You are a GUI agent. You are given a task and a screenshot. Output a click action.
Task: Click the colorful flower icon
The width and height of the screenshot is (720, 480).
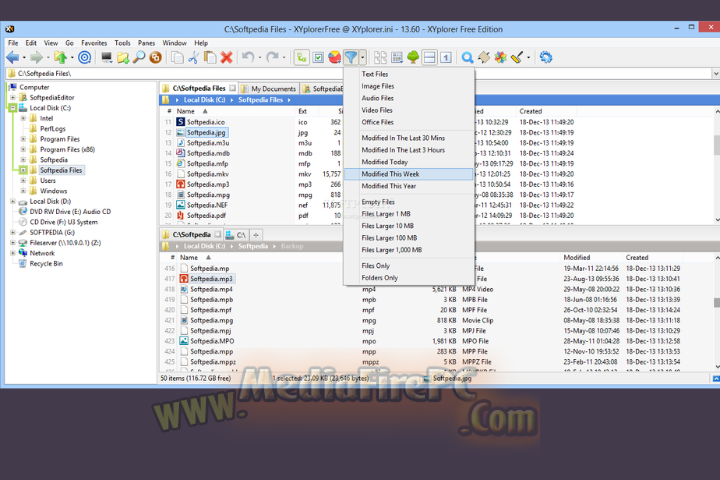click(x=501, y=57)
